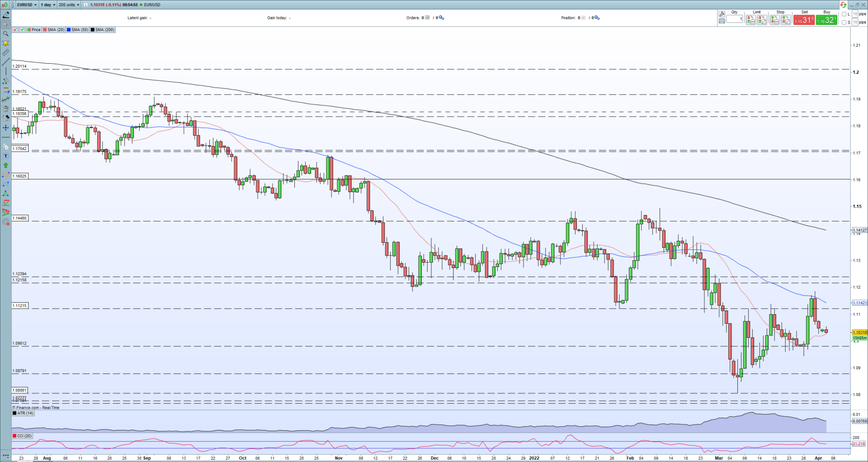The width and height of the screenshot is (868, 462).
Task: Open the hammer and wrench settings tool
Action: tap(6, 118)
